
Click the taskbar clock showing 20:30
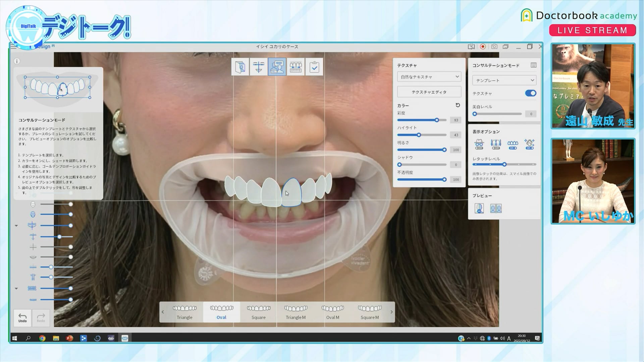pyautogui.click(x=522, y=338)
